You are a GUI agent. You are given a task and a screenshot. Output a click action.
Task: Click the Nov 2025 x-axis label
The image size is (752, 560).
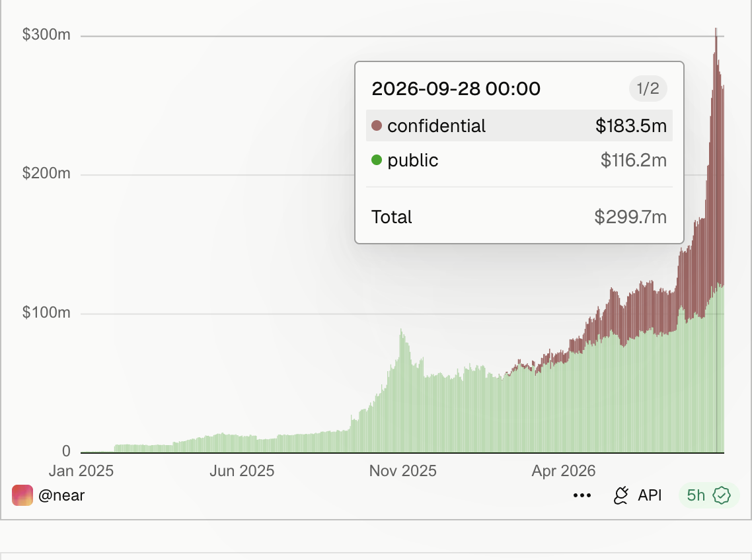[x=403, y=471]
